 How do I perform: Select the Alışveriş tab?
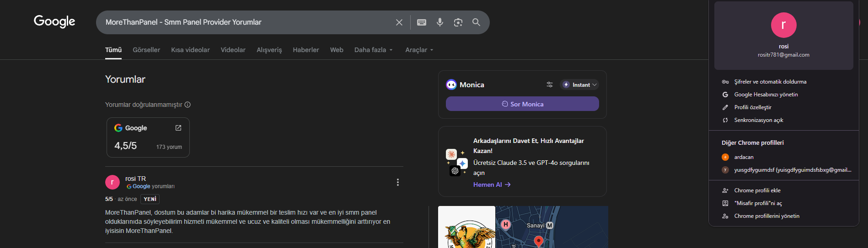pyautogui.click(x=269, y=50)
